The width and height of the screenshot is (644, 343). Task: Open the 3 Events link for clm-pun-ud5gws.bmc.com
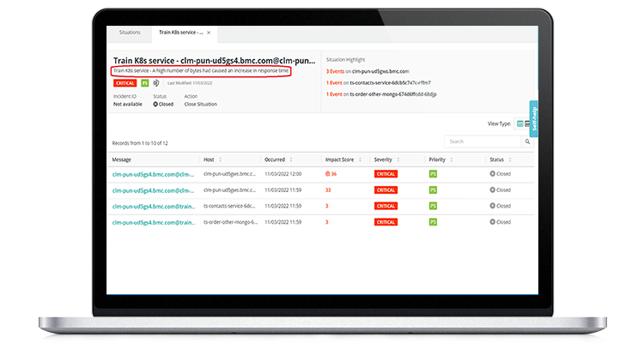(335, 71)
